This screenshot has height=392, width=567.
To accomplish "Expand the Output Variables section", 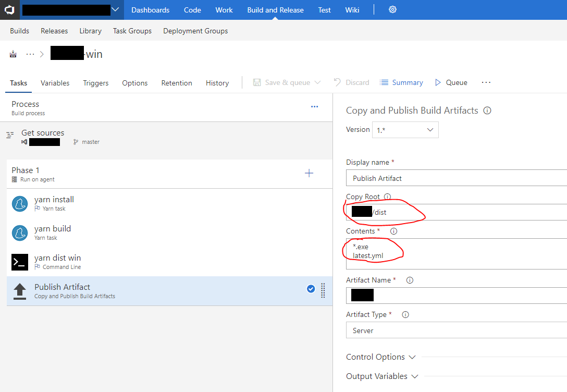I will point(382,376).
